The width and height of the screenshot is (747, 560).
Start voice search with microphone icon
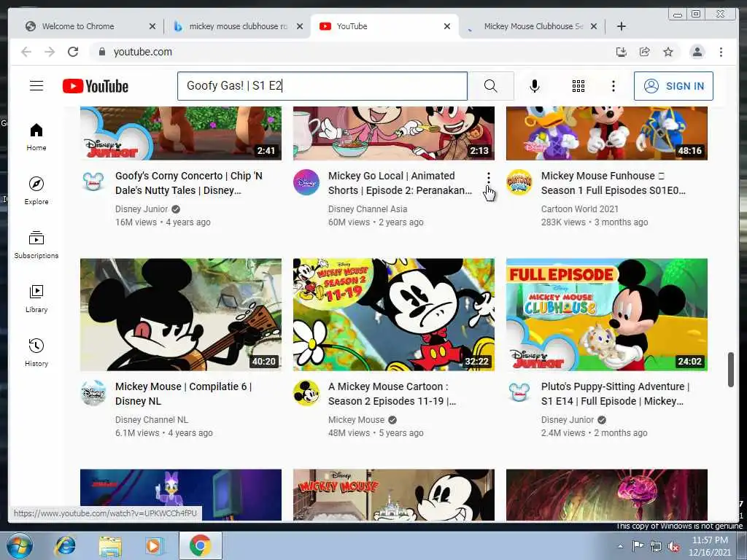click(x=535, y=86)
